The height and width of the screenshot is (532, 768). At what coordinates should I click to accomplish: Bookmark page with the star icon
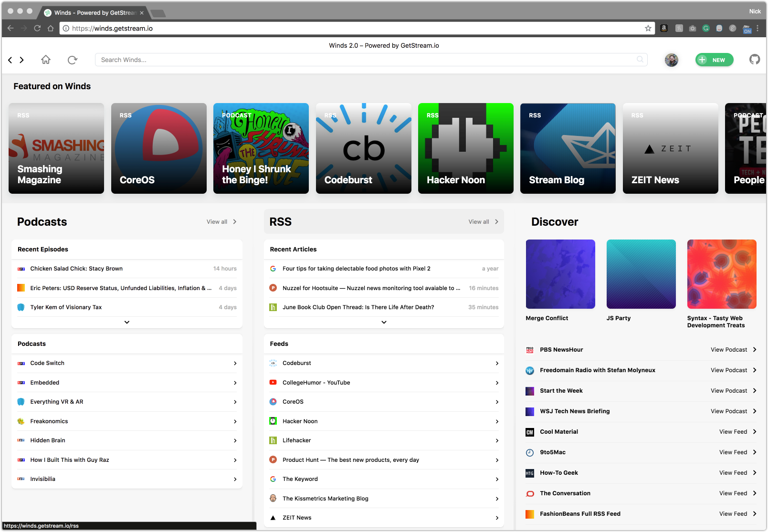click(648, 29)
